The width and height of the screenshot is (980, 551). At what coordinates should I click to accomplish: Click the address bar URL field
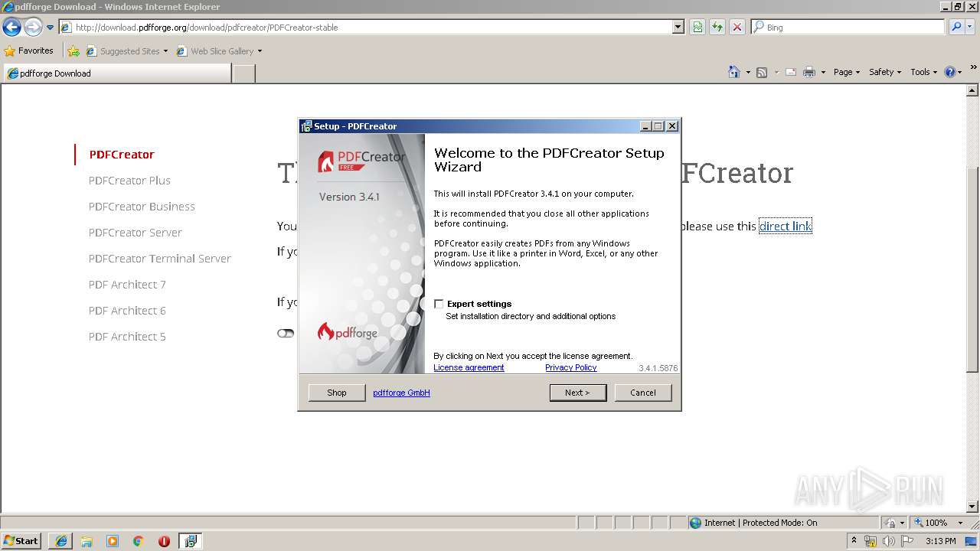pyautogui.click(x=366, y=28)
